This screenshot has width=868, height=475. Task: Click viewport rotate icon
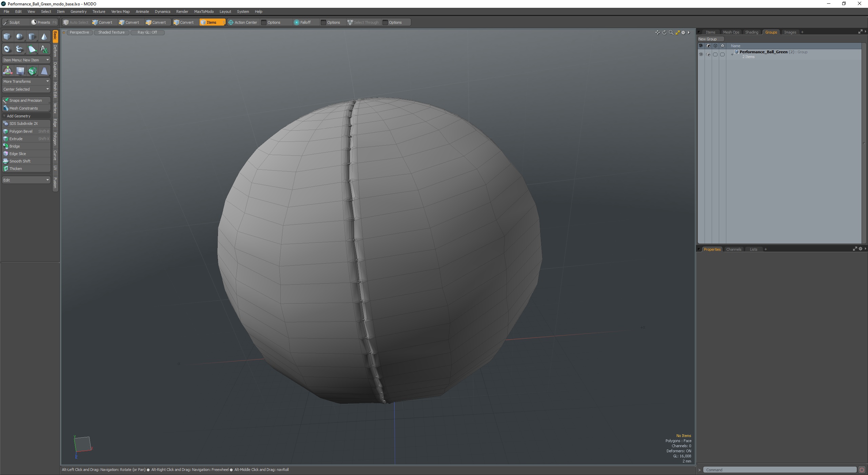point(664,33)
